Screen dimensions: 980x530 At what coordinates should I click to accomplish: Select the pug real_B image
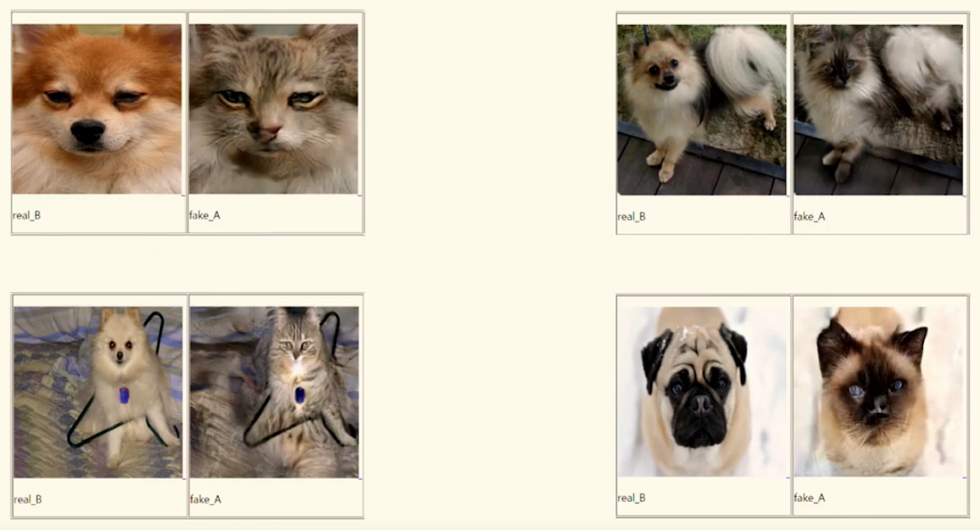(703, 392)
